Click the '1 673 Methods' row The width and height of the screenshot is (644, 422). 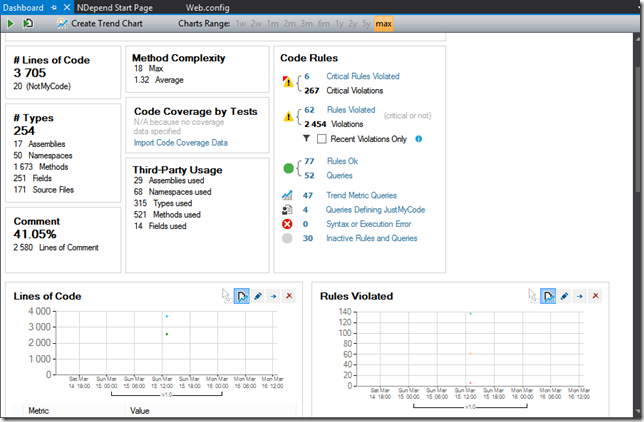pos(41,167)
